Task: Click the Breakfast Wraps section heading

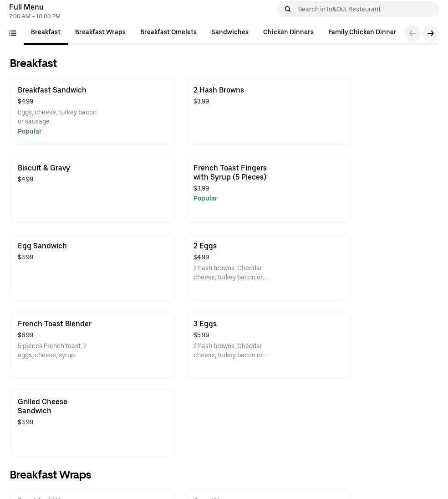Action: 51,475
